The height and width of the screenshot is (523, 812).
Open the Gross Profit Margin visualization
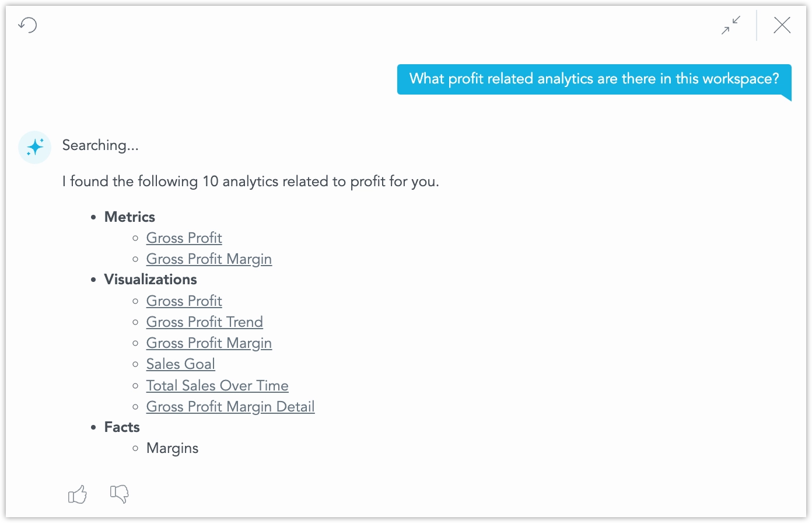point(209,343)
